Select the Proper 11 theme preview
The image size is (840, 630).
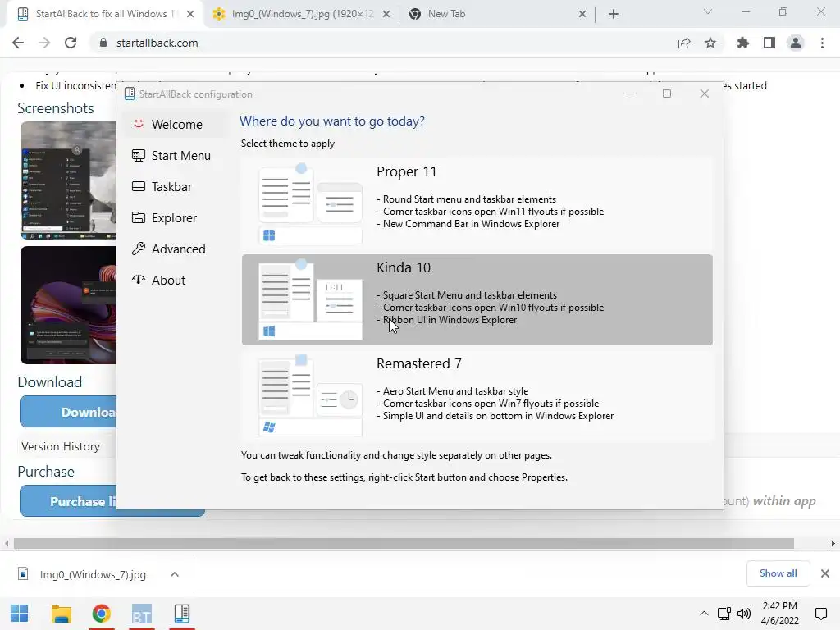coord(311,203)
